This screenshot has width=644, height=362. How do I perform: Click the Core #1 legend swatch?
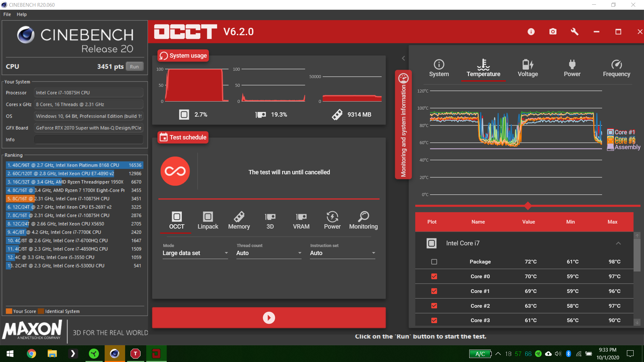pyautogui.click(x=610, y=132)
